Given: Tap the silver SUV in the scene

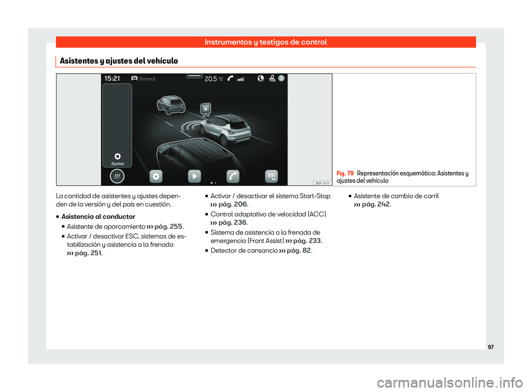Looking at the screenshot, I should click(226, 130).
